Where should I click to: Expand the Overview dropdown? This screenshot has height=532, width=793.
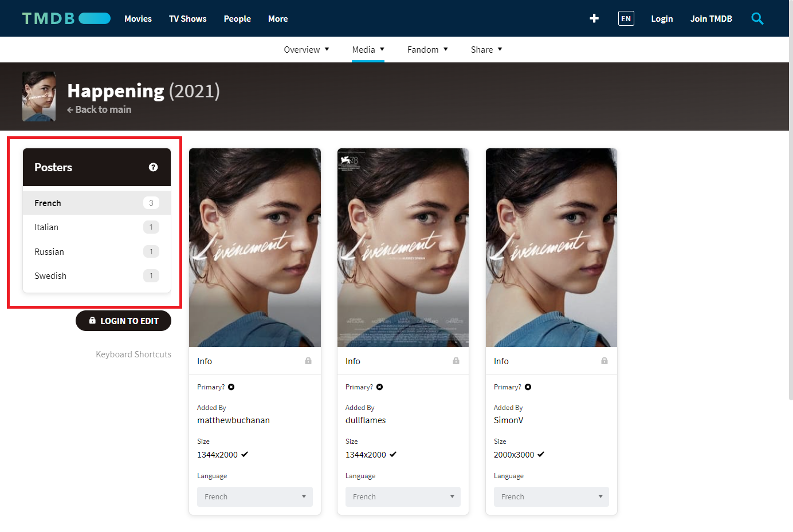[307, 49]
